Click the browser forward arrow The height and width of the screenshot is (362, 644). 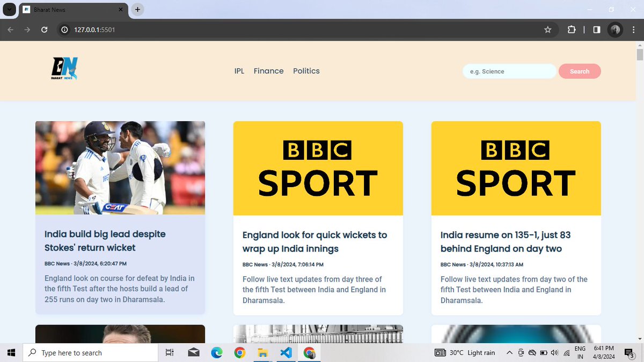click(27, 29)
